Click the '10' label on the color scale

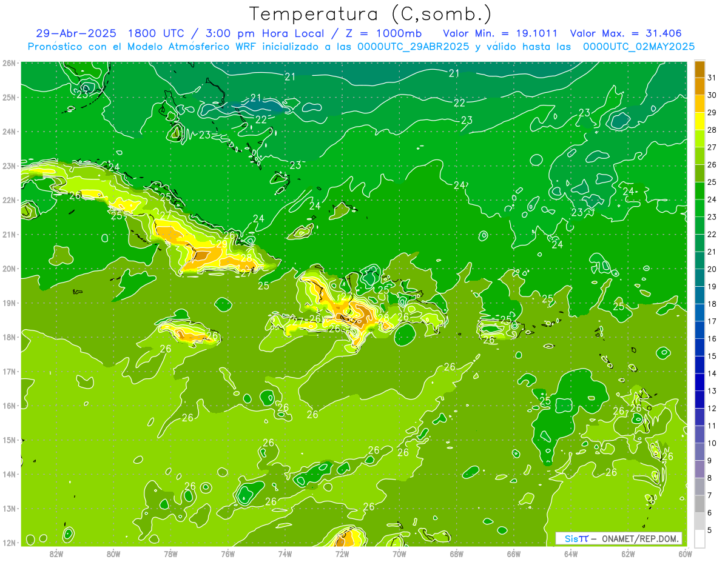(x=712, y=443)
